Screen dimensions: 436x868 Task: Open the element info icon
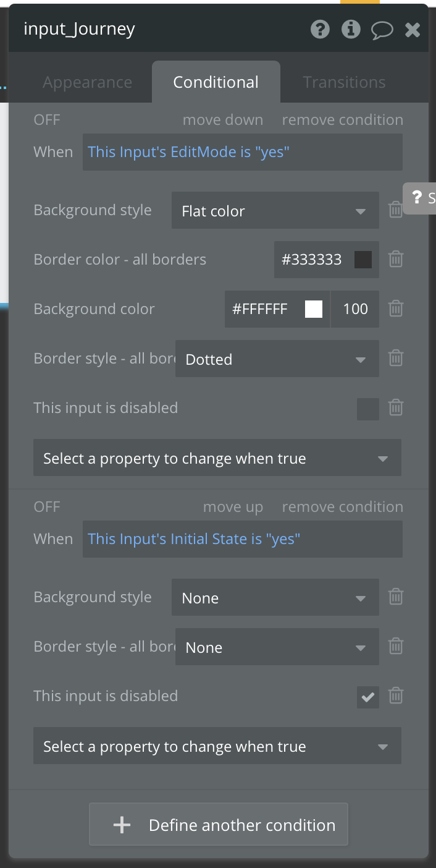351,29
